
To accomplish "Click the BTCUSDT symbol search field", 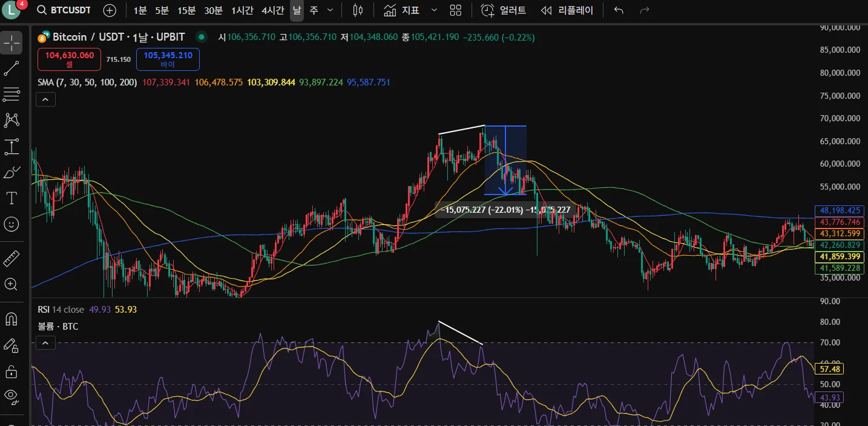I will pos(64,10).
